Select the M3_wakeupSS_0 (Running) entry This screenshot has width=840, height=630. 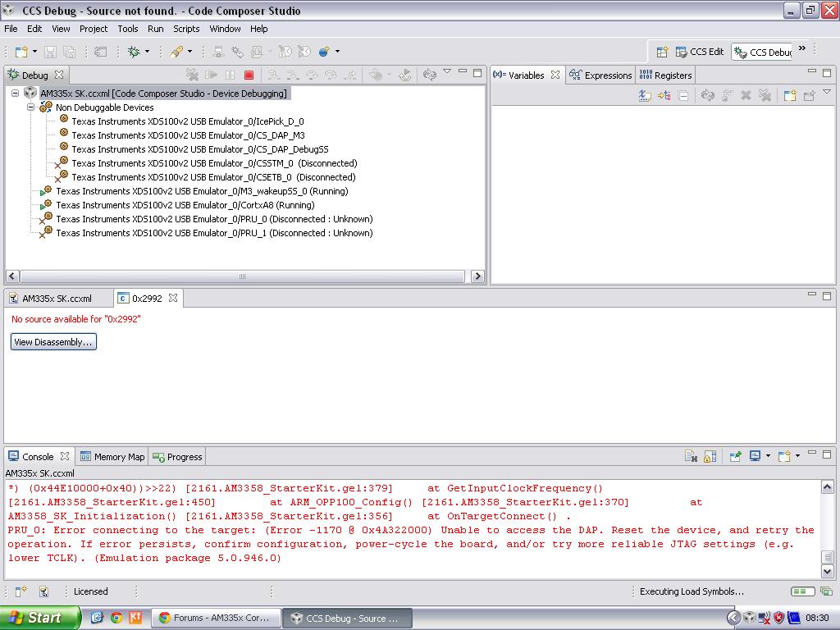coord(202,191)
